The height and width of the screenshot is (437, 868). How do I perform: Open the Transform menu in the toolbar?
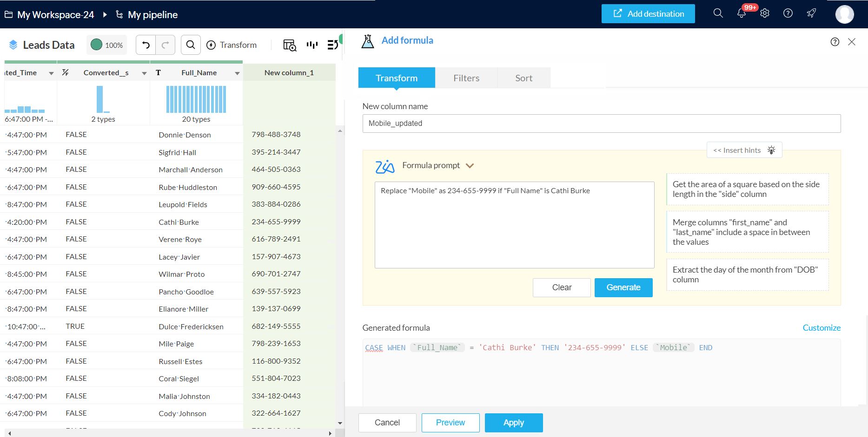[x=232, y=45]
